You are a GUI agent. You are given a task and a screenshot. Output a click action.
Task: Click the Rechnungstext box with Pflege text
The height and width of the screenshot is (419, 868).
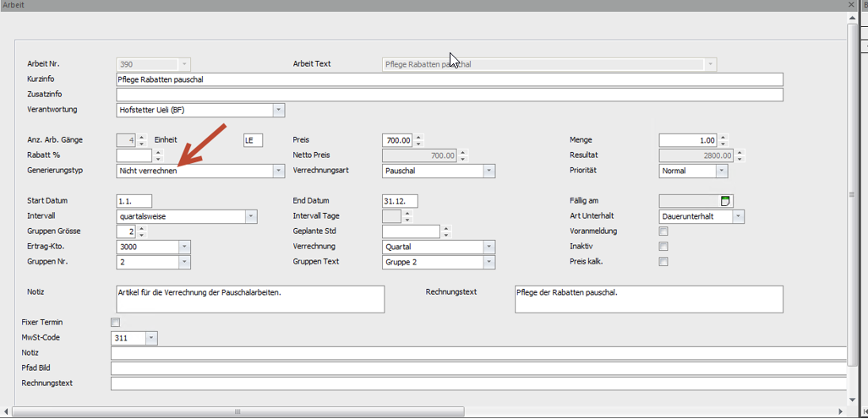(x=649, y=299)
